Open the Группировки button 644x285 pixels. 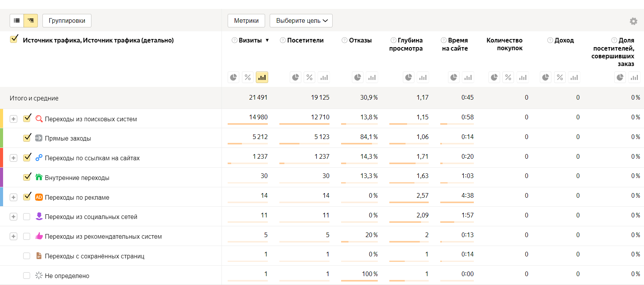tap(67, 21)
